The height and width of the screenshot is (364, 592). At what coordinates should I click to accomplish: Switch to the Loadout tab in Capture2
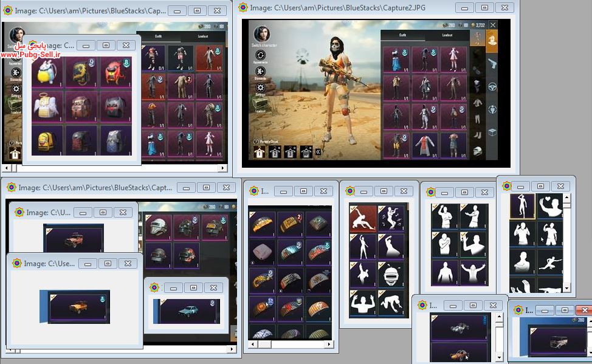[447, 35]
